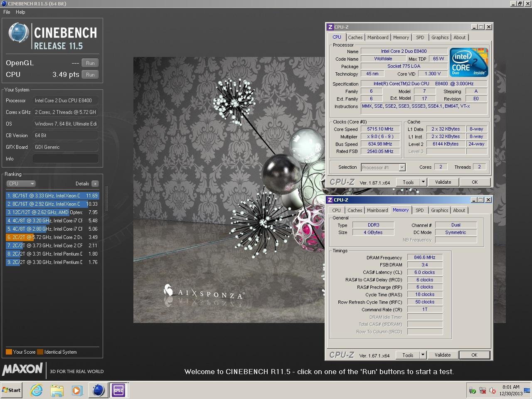The width and height of the screenshot is (532, 399).
Task: Run the OpenGL benchmark
Action: (x=90, y=63)
